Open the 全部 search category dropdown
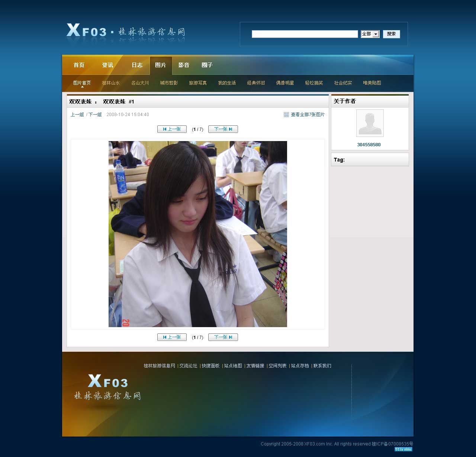Viewport: 476px width, 457px height. coord(370,34)
